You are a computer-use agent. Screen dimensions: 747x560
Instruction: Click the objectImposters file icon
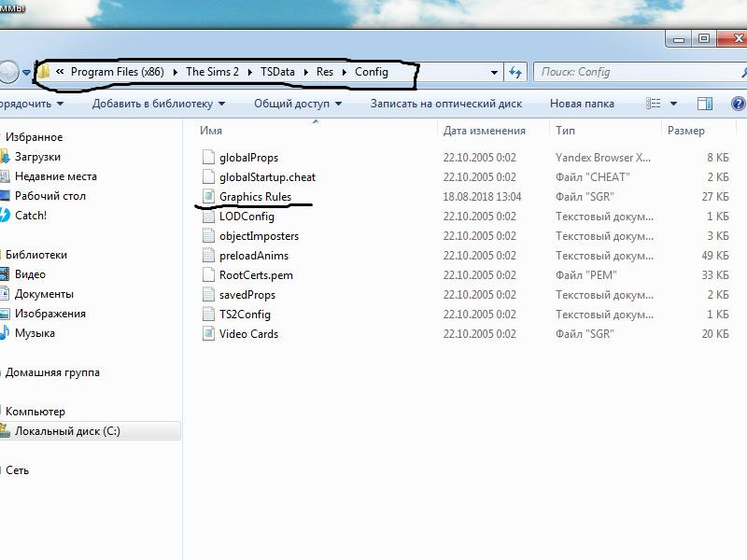pyautogui.click(x=208, y=236)
